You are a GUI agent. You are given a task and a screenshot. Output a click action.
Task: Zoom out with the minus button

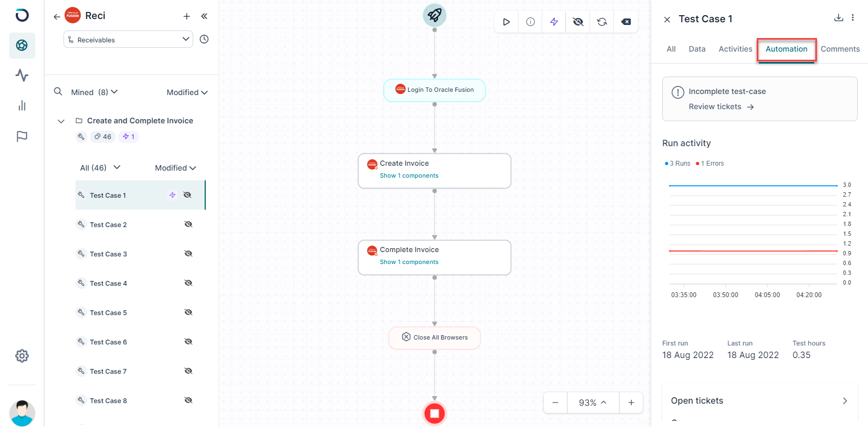pyautogui.click(x=555, y=403)
